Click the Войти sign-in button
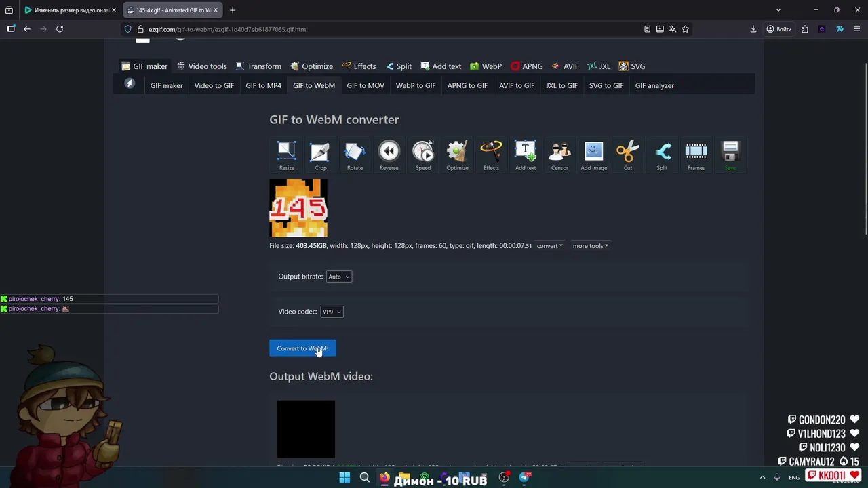The image size is (868, 488). pyautogui.click(x=778, y=29)
